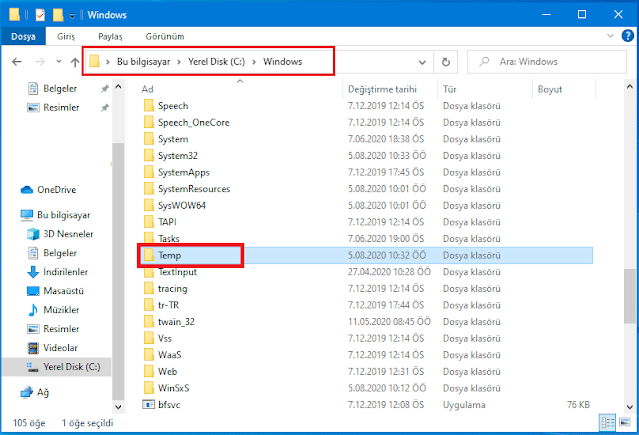
Task: Click Bu bilgisayar in address bar
Action: click(143, 62)
